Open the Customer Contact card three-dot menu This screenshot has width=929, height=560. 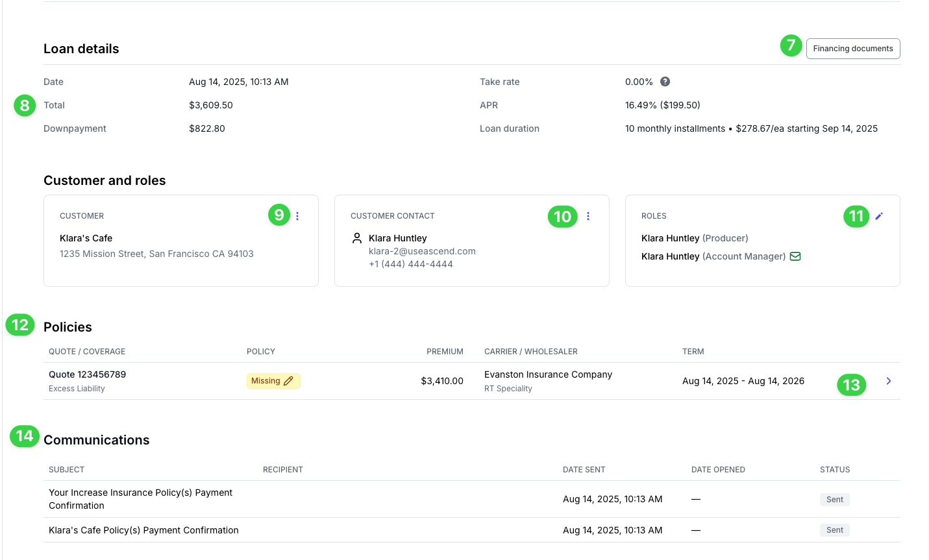click(x=588, y=216)
